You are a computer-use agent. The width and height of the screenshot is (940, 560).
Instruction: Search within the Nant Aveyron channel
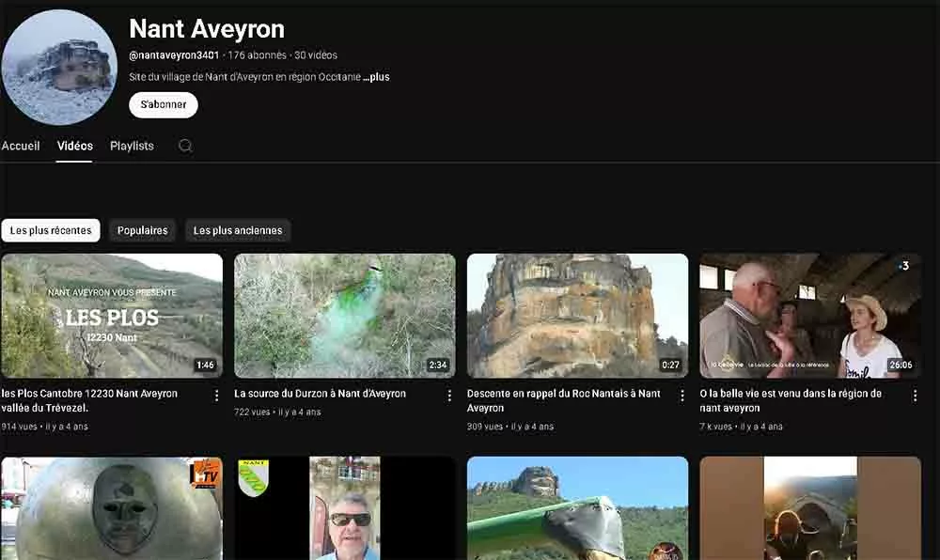[185, 146]
